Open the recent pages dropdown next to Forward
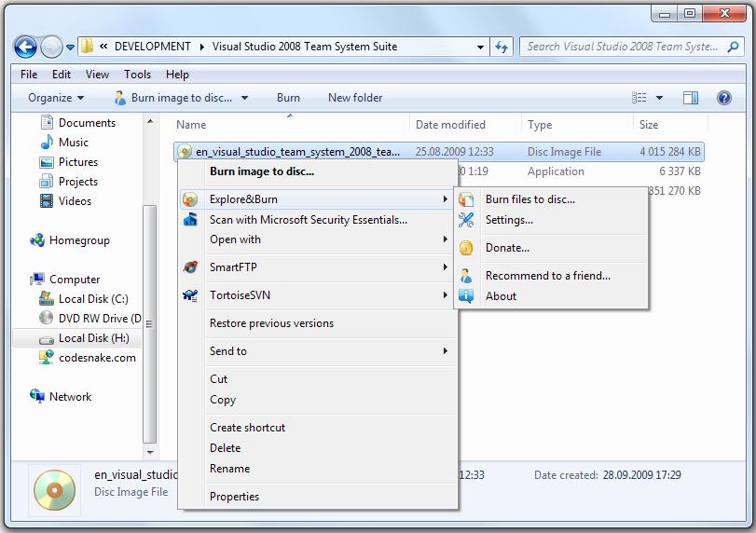Viewport: 756px width, 533px height. click(71, 48)
